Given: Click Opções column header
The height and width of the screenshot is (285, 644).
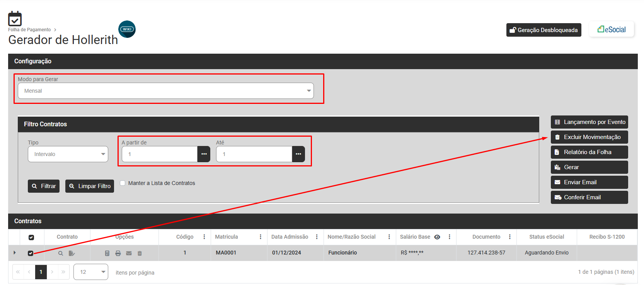Looking at the screenshot, I should tap(124, 237).
